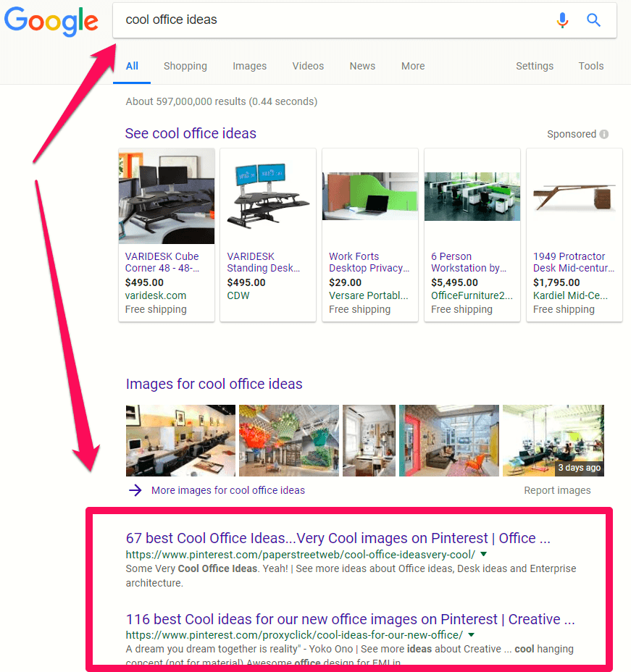This screenshot has width=631, height=672.
Task: Click the arrow icon before More images
Action: [x=135, y=490]
